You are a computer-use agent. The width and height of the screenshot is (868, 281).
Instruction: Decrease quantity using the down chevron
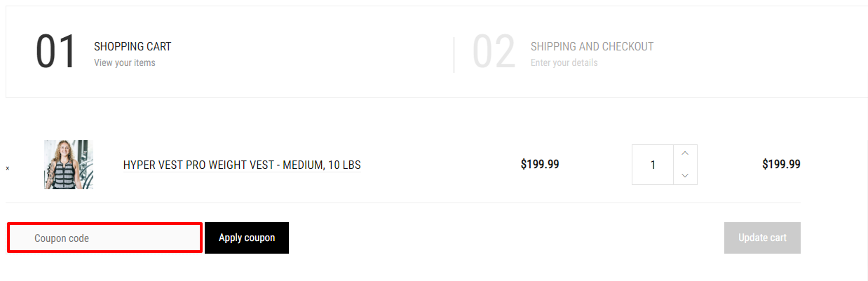(x=685, y=175)
